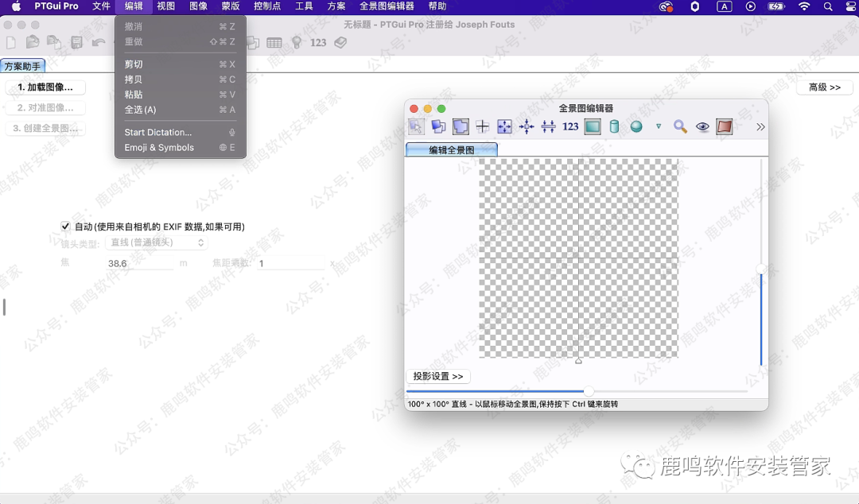The width and height of the screenshot is (859, 504).
Task: Click the fit panorama icon in editor toolbar
Action: pyautogui.click(x=504, y=126)
